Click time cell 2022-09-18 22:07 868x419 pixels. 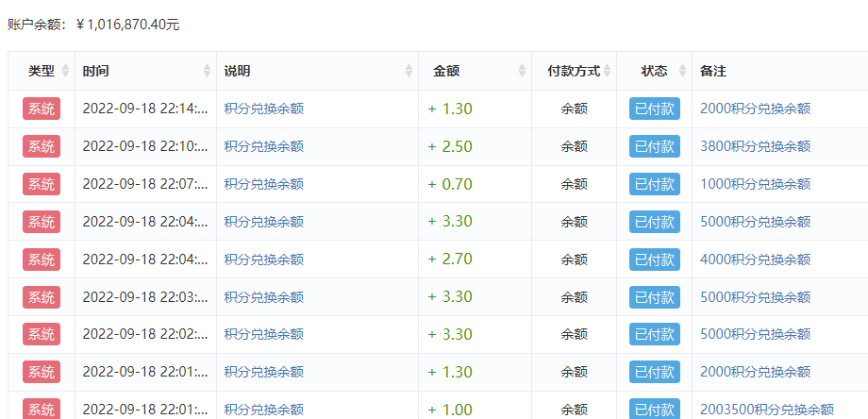coord(145,184)
